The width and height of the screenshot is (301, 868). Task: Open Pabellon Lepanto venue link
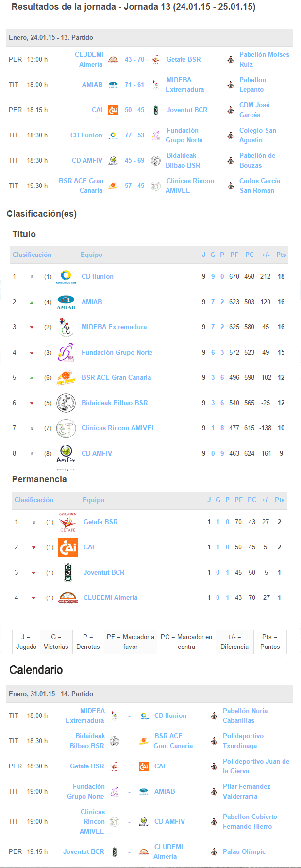pyautogui.click(x=252, y=85)
